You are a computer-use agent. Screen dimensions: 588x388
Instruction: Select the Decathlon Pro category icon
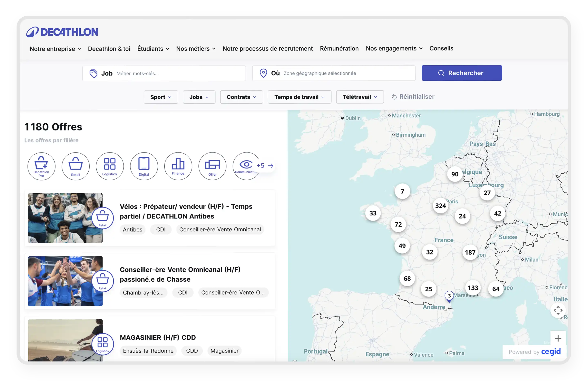[x=41, y=166]
